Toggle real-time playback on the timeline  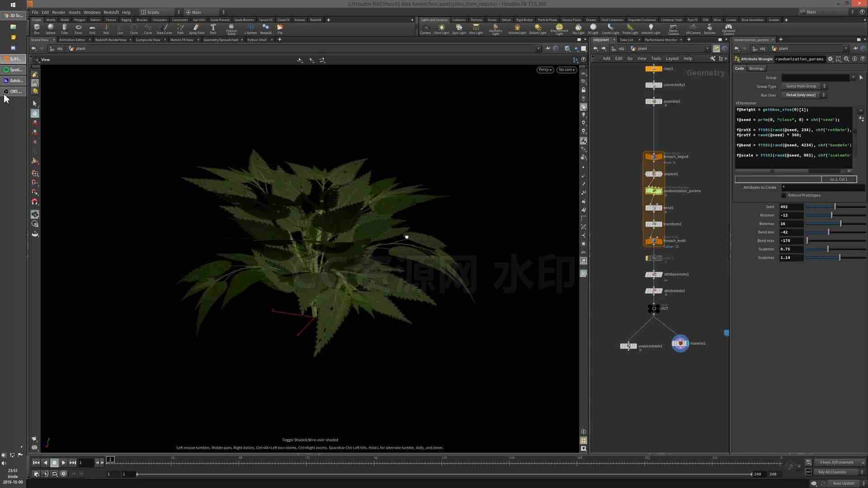[63, 474]
